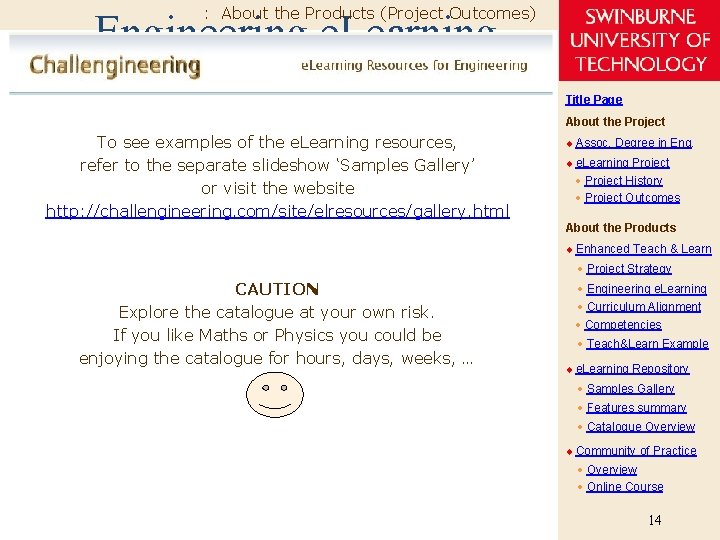Click the Challengineering banner logo
This screenshot has width=720, height=540.
pos(115,66)
